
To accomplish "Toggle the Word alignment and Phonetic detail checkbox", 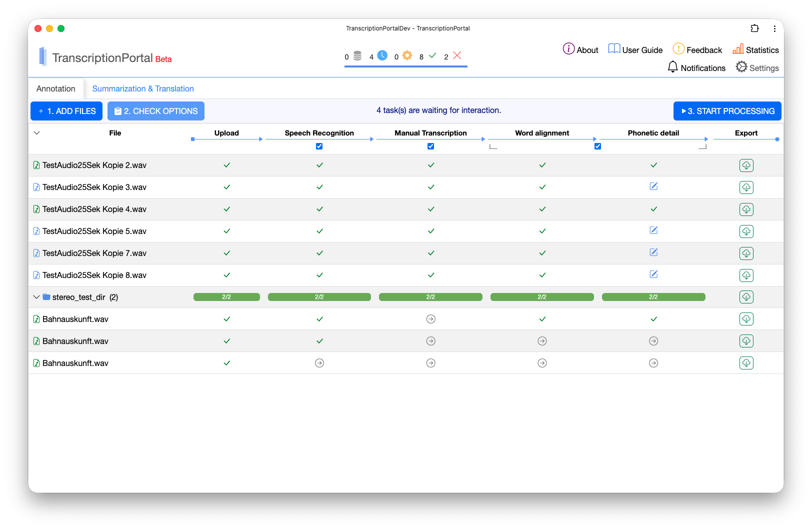I will (x=598, y=146).
